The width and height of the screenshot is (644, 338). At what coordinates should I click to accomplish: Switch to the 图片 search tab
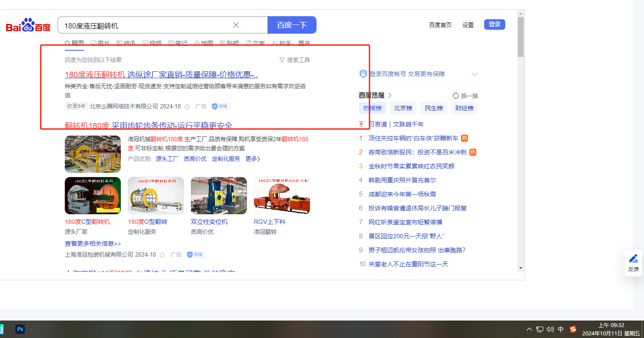[x=100, y=43]
